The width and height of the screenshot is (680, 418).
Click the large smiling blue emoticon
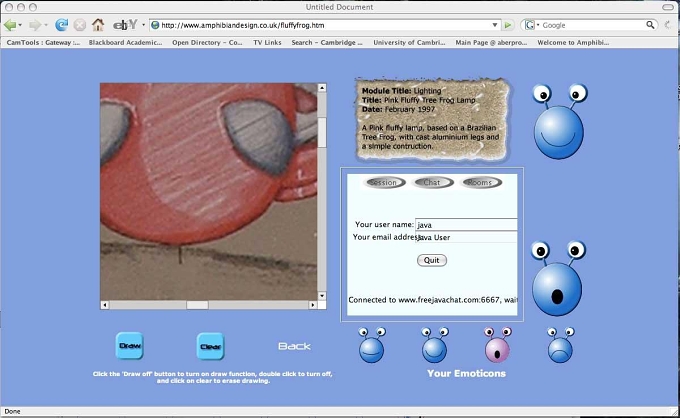point(559,121)
